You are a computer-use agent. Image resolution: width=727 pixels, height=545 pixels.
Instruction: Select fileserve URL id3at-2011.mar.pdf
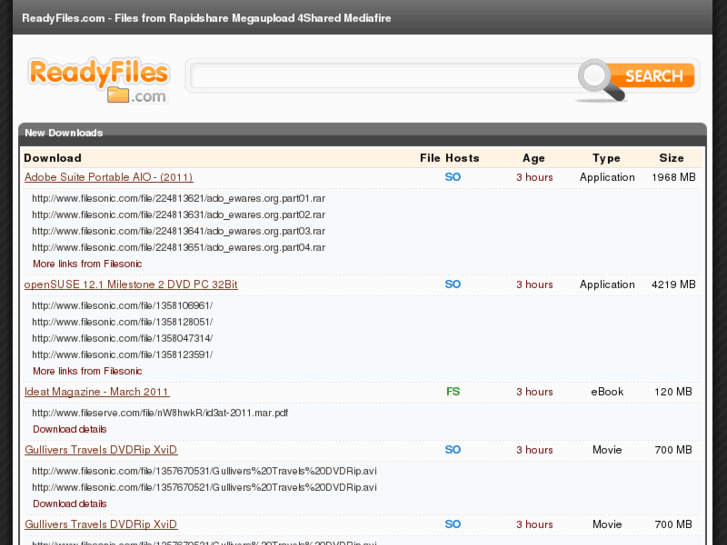[x=160, y=413]
